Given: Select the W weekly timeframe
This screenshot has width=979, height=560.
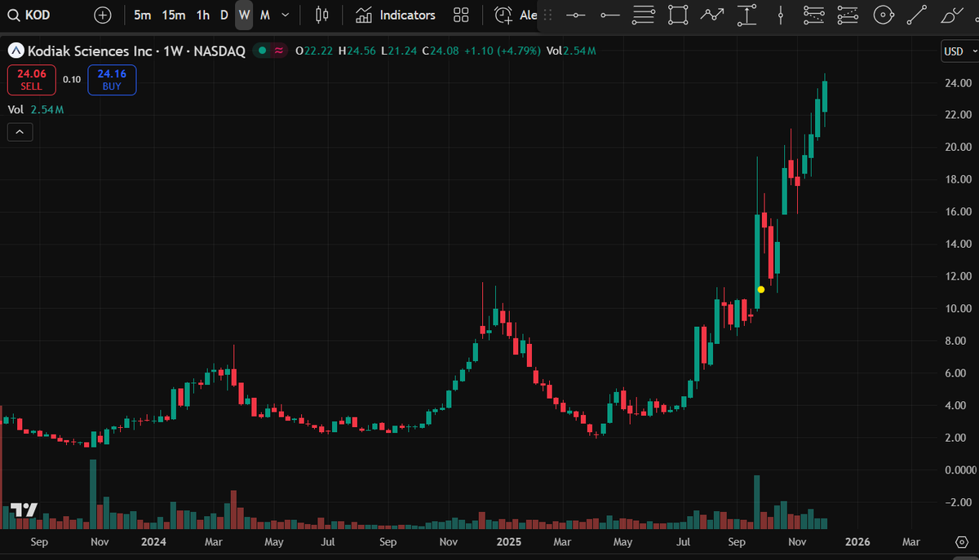Looking at the screenshot, I should point(244,15).
